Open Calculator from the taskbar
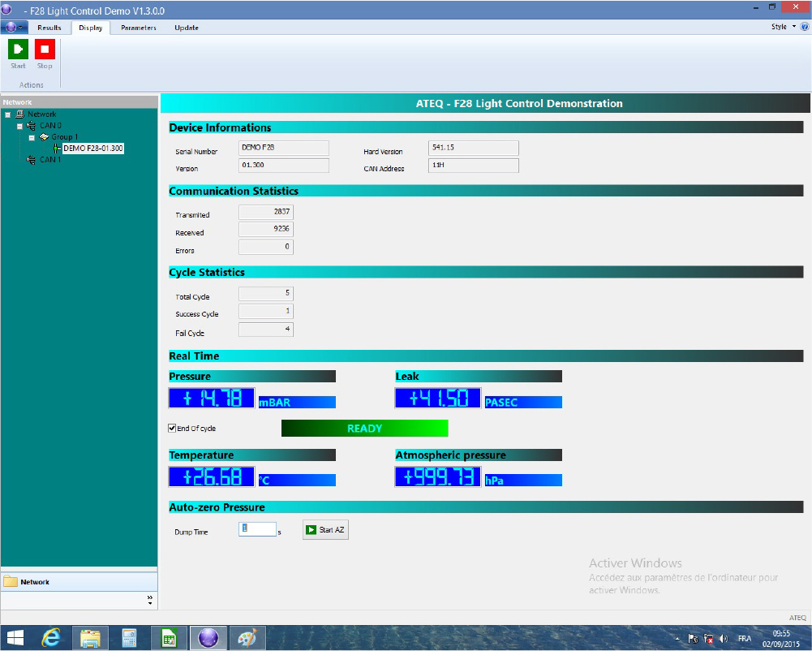812x651 pixels. pos(129,638)
